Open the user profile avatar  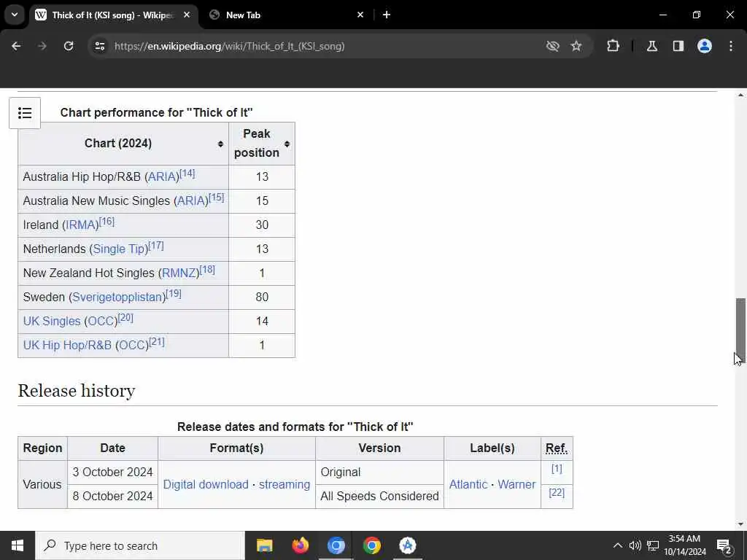pos(705,46)
